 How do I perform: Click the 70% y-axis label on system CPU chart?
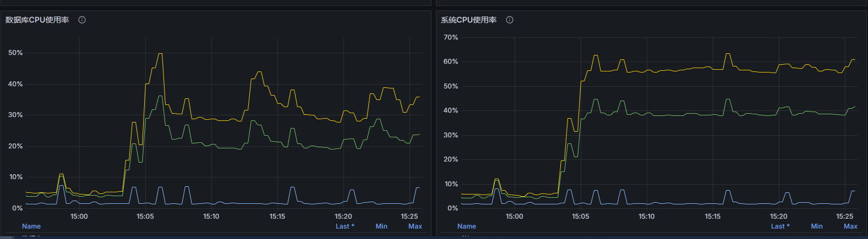point(451,37)
